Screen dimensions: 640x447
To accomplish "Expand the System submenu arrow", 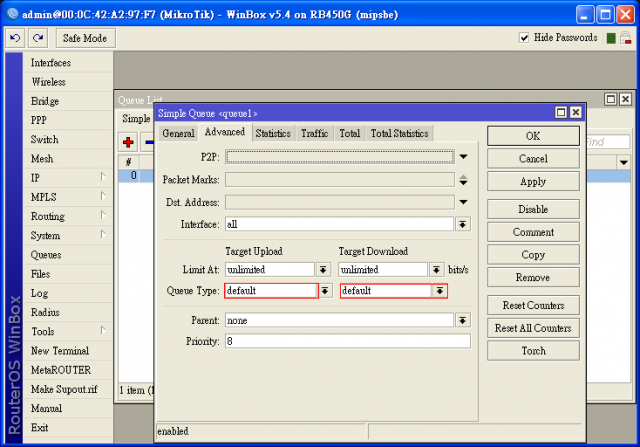I will [x=103, y=234].
